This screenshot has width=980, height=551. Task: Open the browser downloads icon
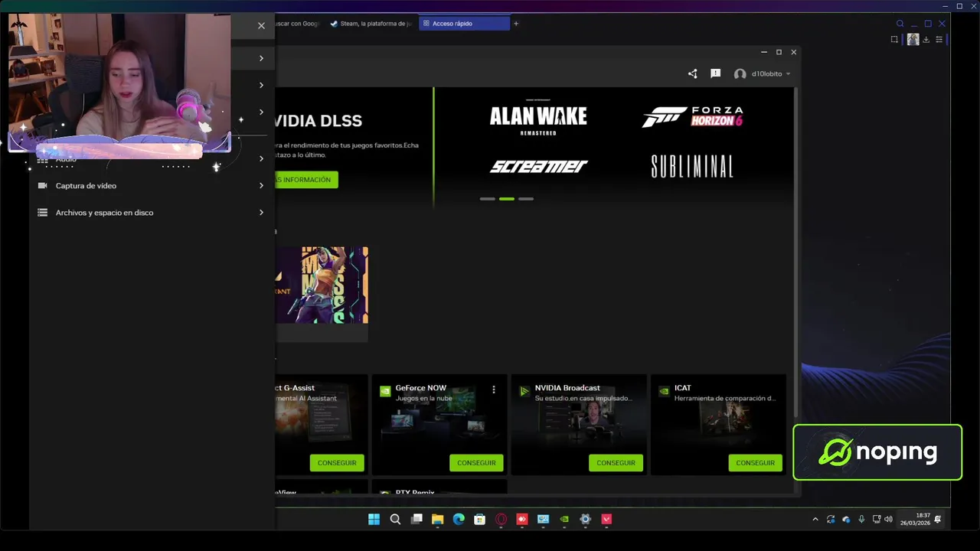pyautogui.click(x=926, y=39)
